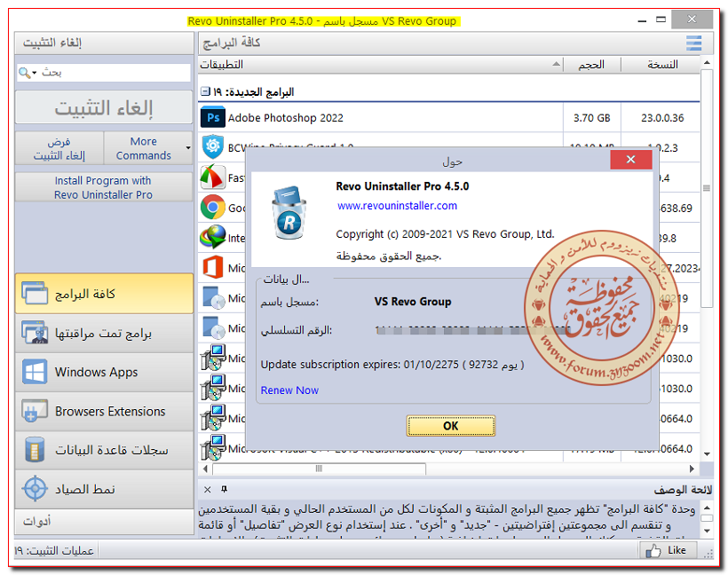The image size is (728, 575).
Task: Click the عمليات التثبيت status bar entry
Action: coord(54,550)
